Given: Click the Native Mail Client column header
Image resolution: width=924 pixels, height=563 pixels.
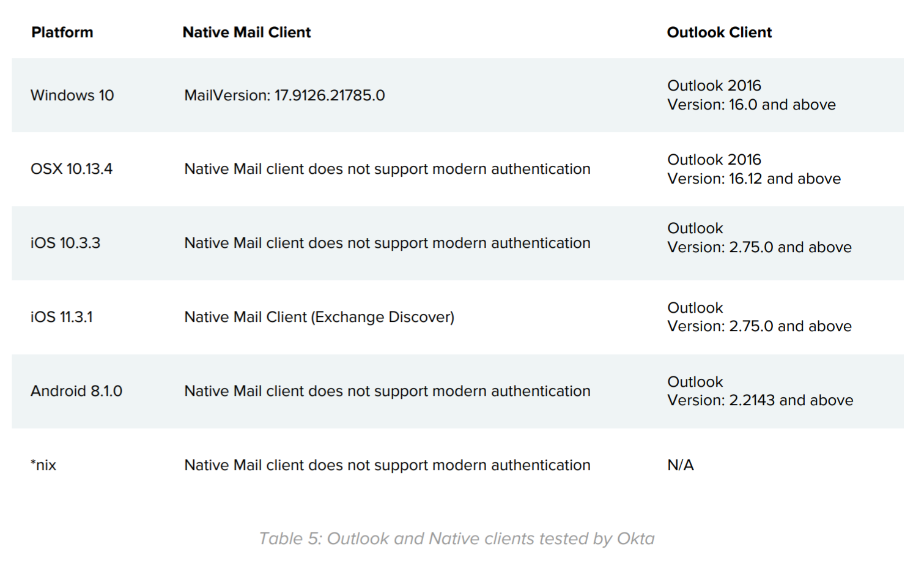Looking at the screenshot, I should (x=246, y=32).
